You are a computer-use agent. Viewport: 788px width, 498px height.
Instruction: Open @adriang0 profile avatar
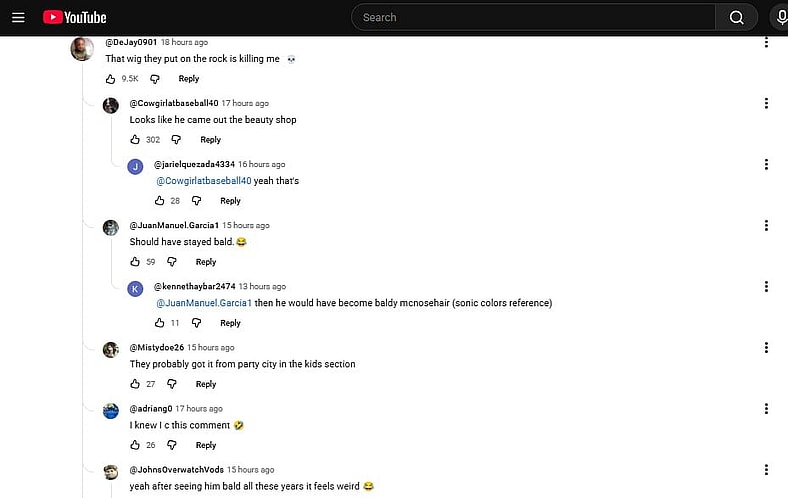[x=111, y=411]
